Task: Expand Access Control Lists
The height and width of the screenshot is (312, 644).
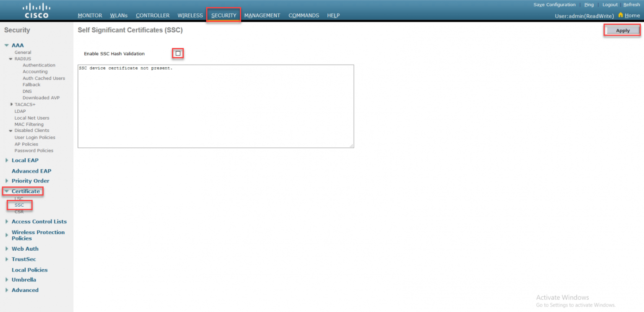Action: 6,221
